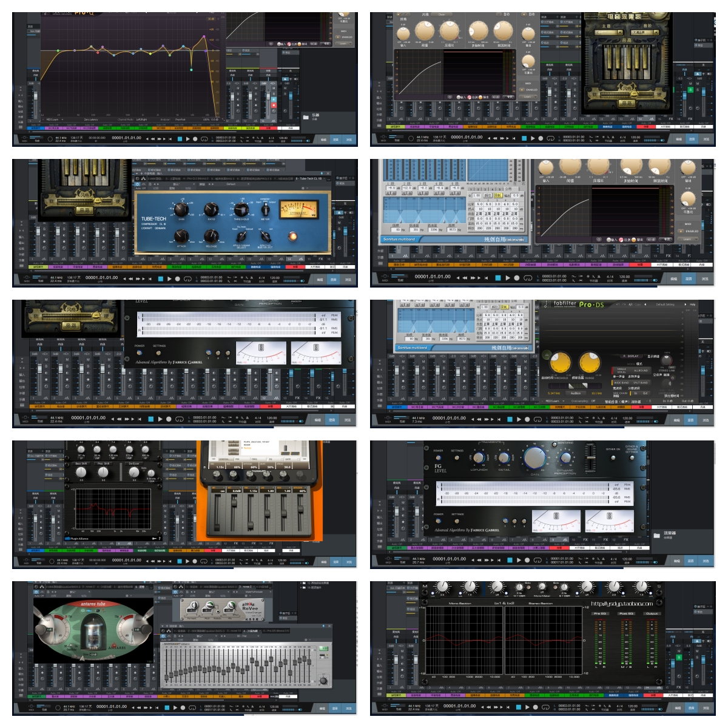Open the 效果器 folder icon beside FG Level meters
The image size is (728, 728).
pos(656,535)
